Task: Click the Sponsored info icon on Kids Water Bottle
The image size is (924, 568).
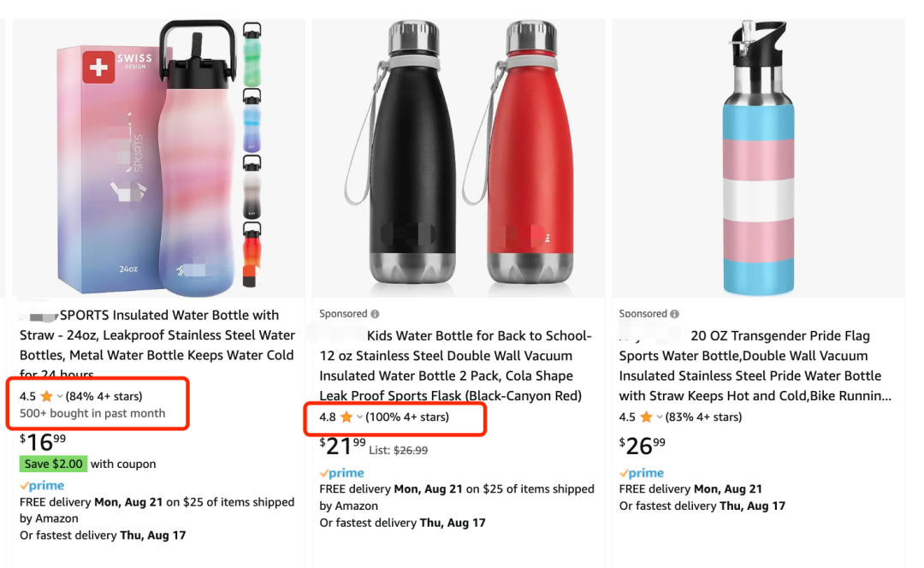Action: click(375, 314)
